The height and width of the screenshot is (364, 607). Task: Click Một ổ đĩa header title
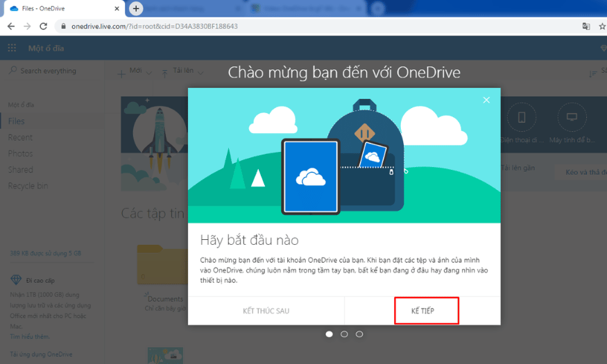tap(46, 48)
